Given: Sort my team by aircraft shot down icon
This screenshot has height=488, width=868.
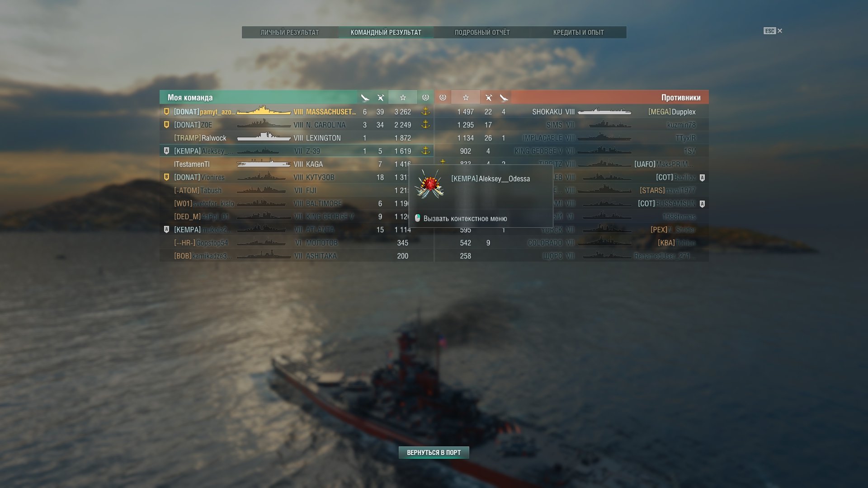Looking at the screenshot, I should click(381, 98).
